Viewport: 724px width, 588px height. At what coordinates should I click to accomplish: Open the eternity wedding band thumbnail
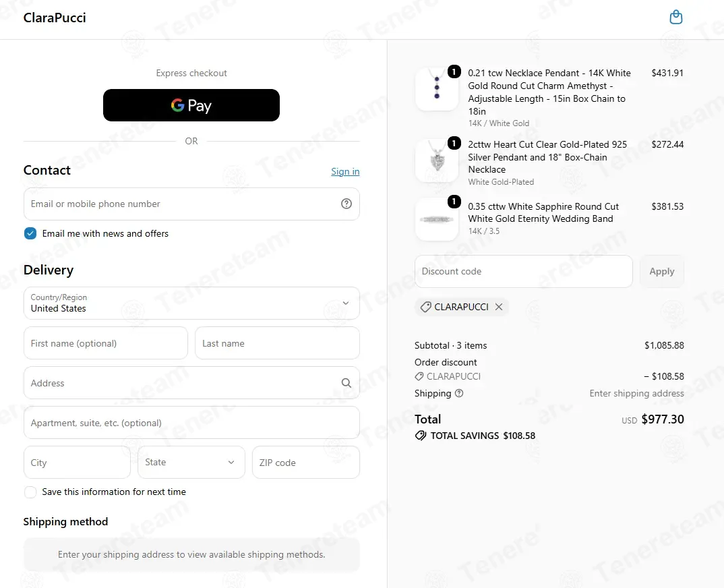pos(437,219)
